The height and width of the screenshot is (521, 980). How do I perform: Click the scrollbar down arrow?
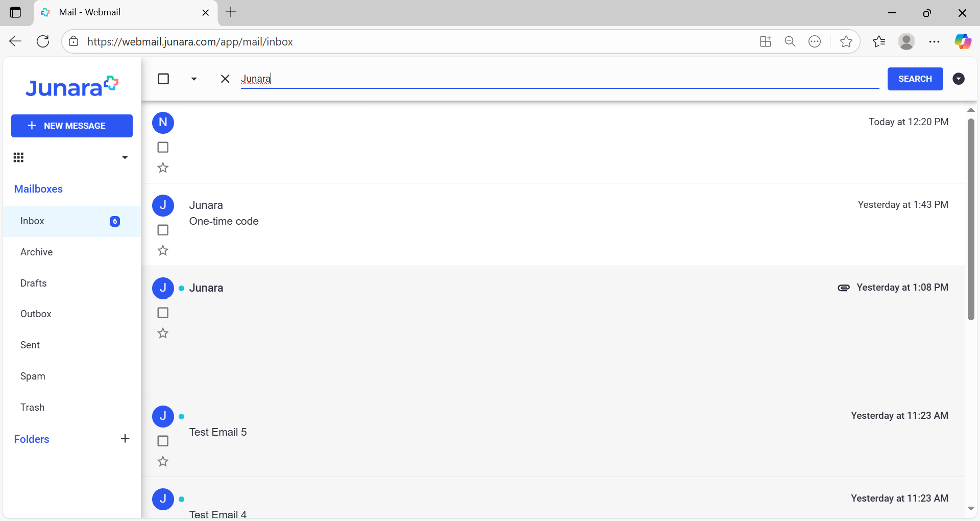pos(971,509)
